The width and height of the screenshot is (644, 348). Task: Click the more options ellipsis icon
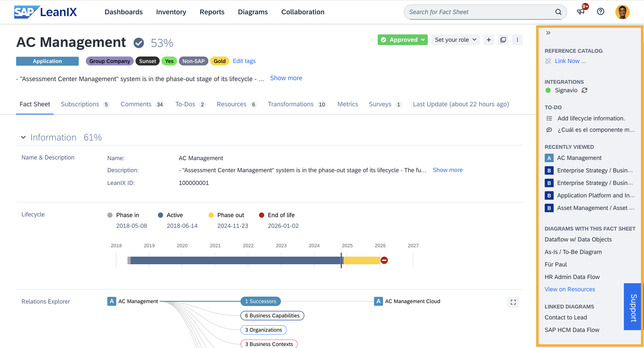tap(517, 40)
